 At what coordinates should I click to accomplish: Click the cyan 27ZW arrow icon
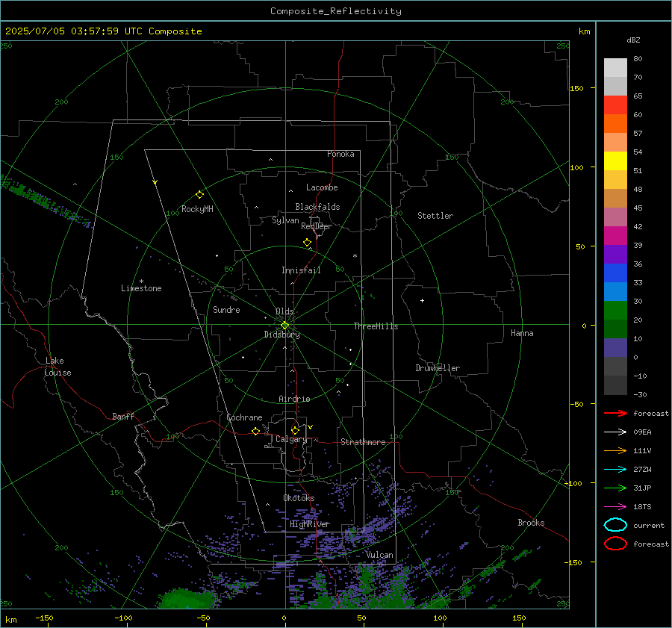615,470
